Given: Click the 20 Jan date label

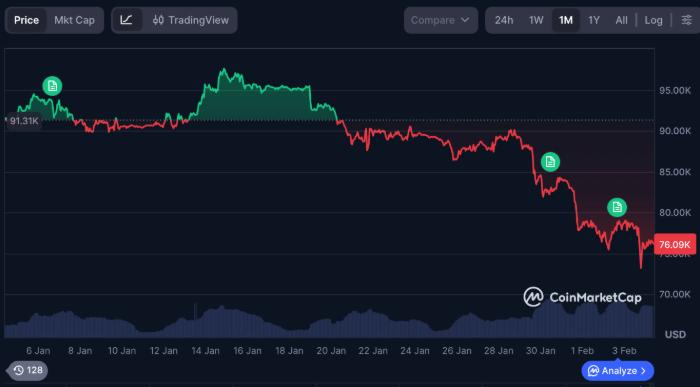Looking at the screenshot, I should [331, 351].
